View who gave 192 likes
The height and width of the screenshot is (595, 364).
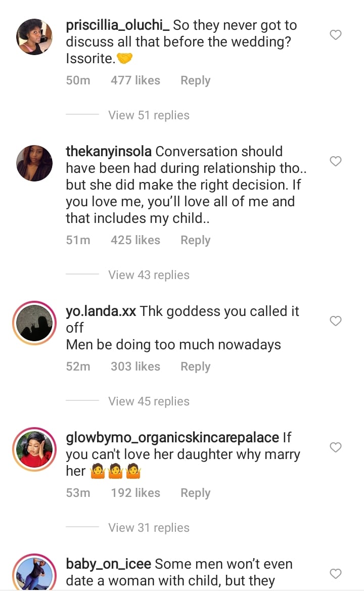tap(135, 493)
